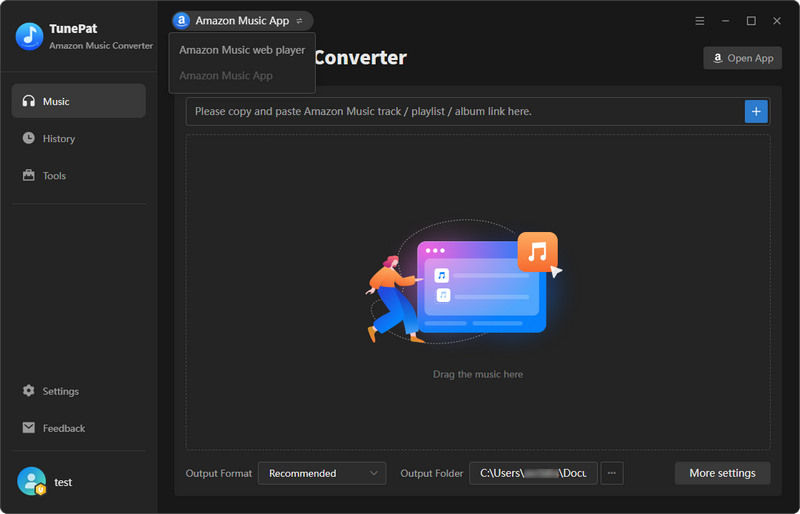Click the TunePat music note logo
This screenshot has width=800, height=514.
point(30,36)
